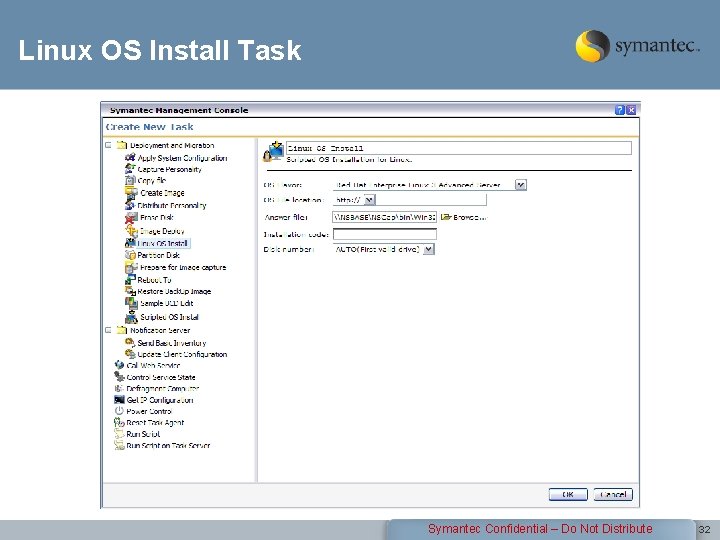Viewport: 720px width, 540px height.
Task: Click the Copy File icon
Action: point(130,180)
